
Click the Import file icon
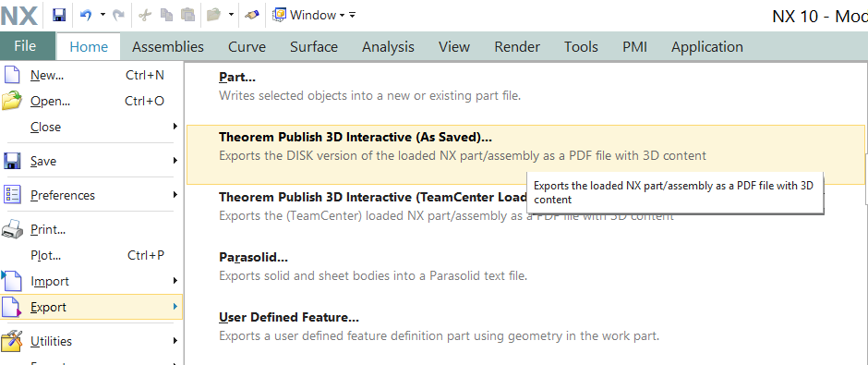coord(12,281)
